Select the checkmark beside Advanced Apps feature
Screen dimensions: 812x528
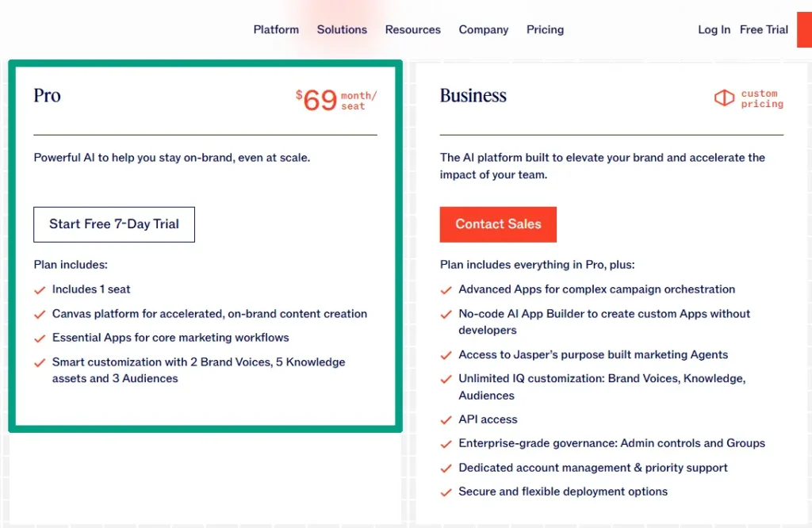(446, 290)
